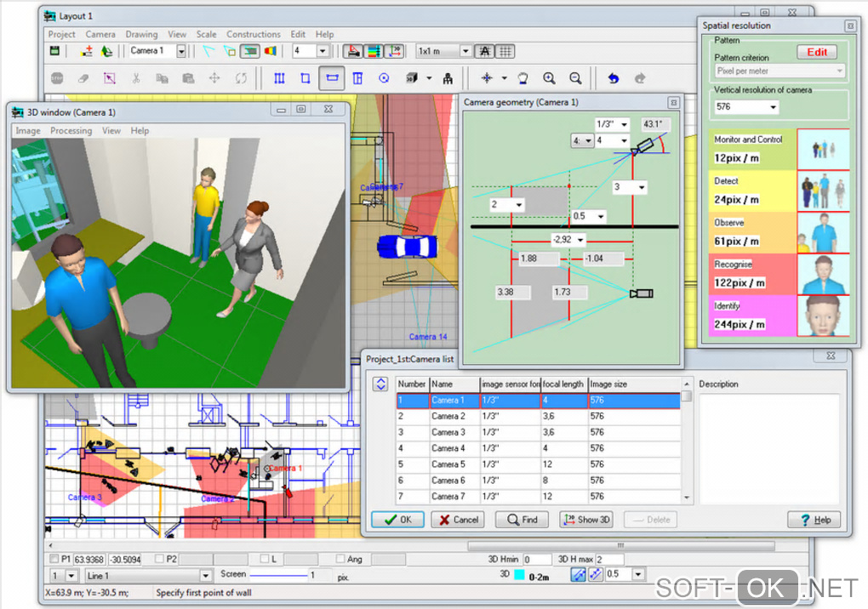Select Camera 4 row in camera list
Viewport: 868px width, 609px height.
(x=448, y=448)
